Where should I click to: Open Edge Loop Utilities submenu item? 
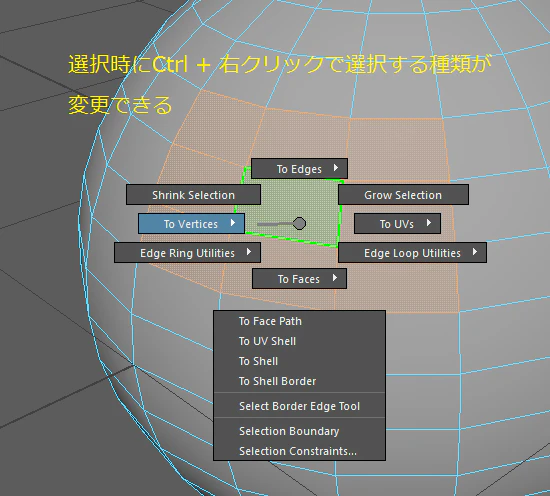click(x=412, y=253)
